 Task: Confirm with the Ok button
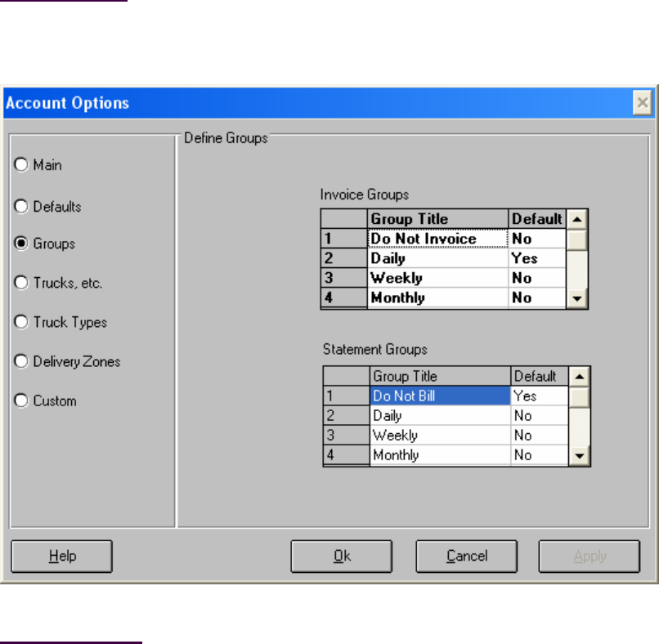[x=342, y=557]
